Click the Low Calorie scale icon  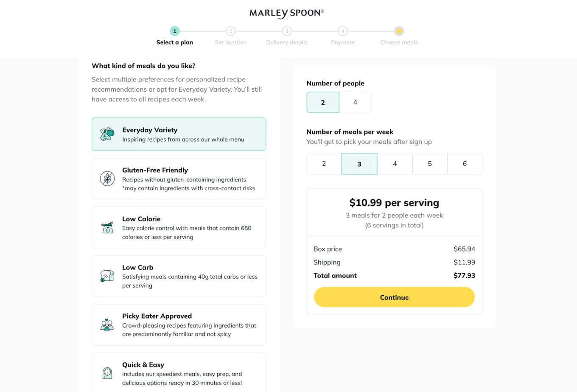(107, 227)
